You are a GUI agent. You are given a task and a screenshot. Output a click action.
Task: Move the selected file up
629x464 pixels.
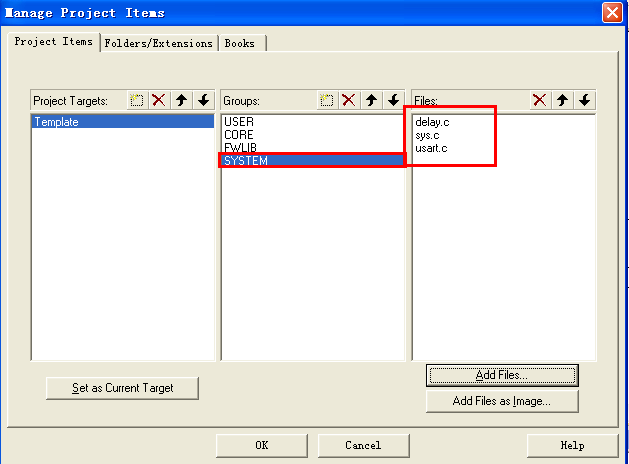(562, 100)
